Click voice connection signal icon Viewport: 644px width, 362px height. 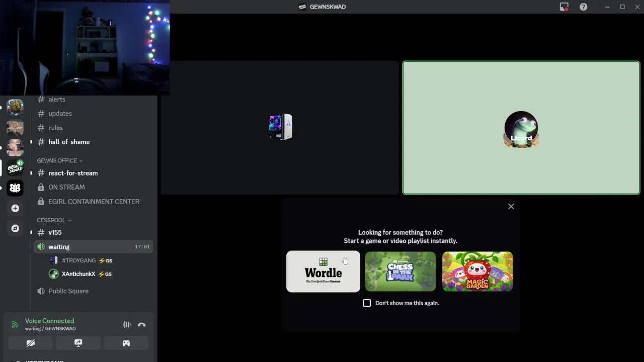(x=15, y=325)
